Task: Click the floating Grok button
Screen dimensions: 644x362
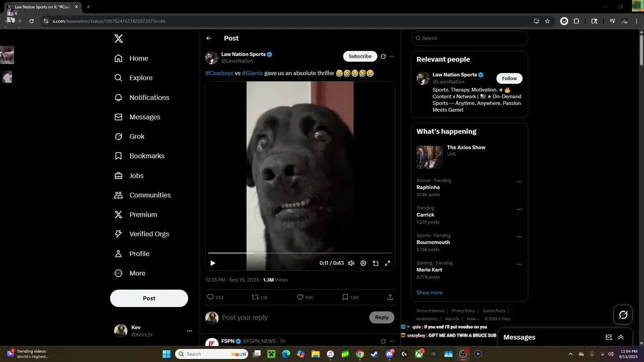Action: pos(623,315)
